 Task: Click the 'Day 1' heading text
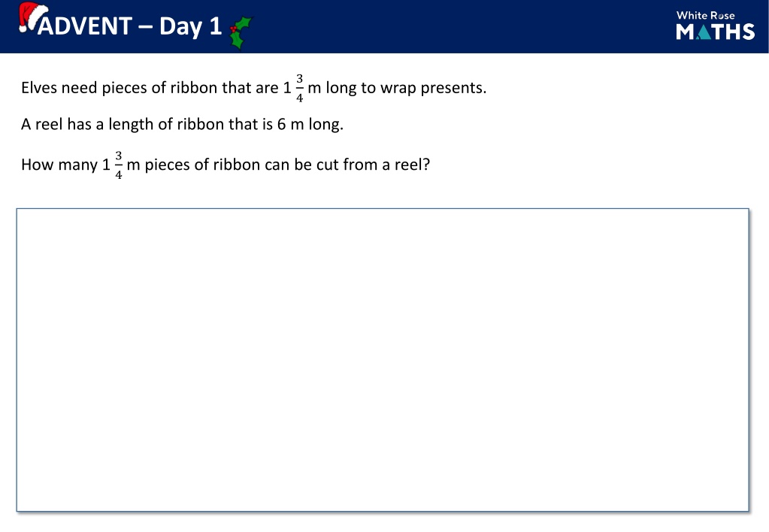(x=190, y=26)
